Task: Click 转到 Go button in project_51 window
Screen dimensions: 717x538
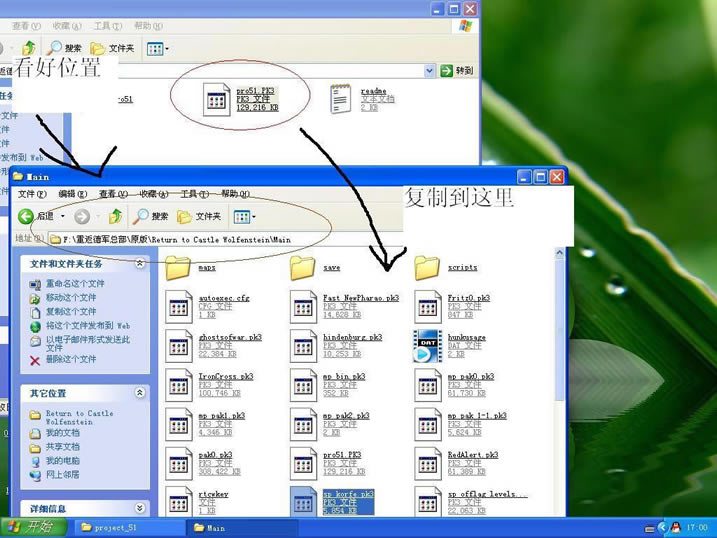Action: (457, 70)
